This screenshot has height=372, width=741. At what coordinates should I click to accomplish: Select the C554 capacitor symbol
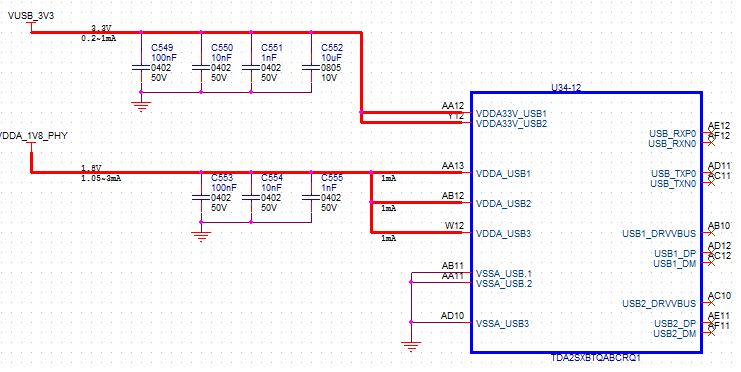click(x=251, y=198)
